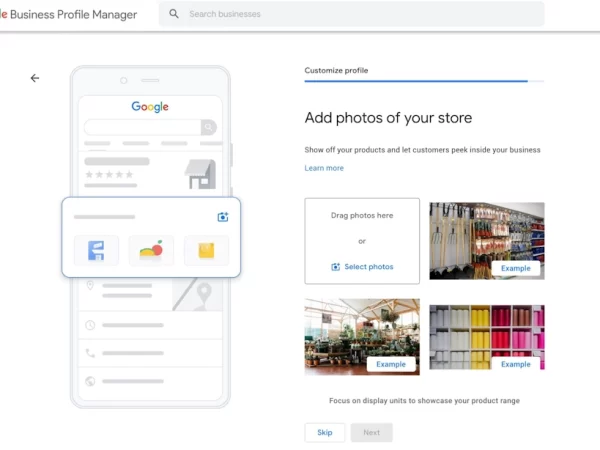Viewport: 600px width, 450px height.
Task: Click the food icon in the phone card
Action: pos(151,250)
